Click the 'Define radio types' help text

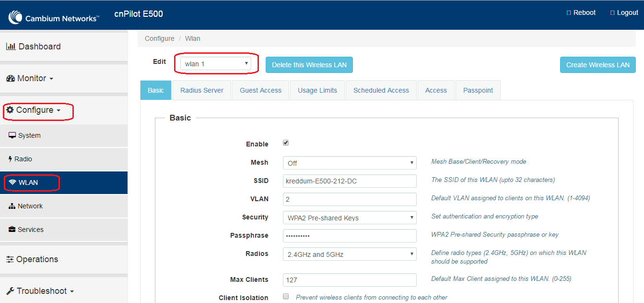pyautogui.click(x=509, y=257)
